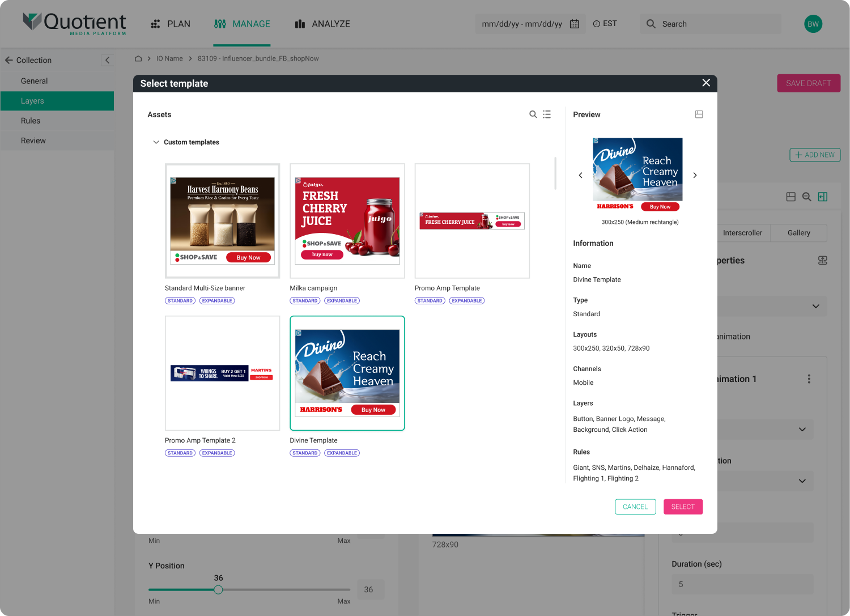850x616 pixels.
Task: Click the split layout icon beside zoom
Action: [791, 197]
